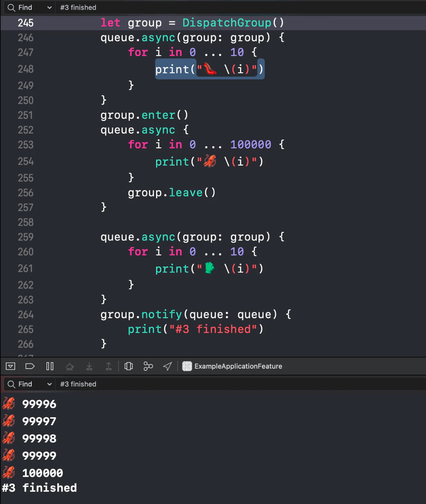Viewport: 426px width, 504px height.
Task: Click 'group.enter()' code line
Action: 144,115
